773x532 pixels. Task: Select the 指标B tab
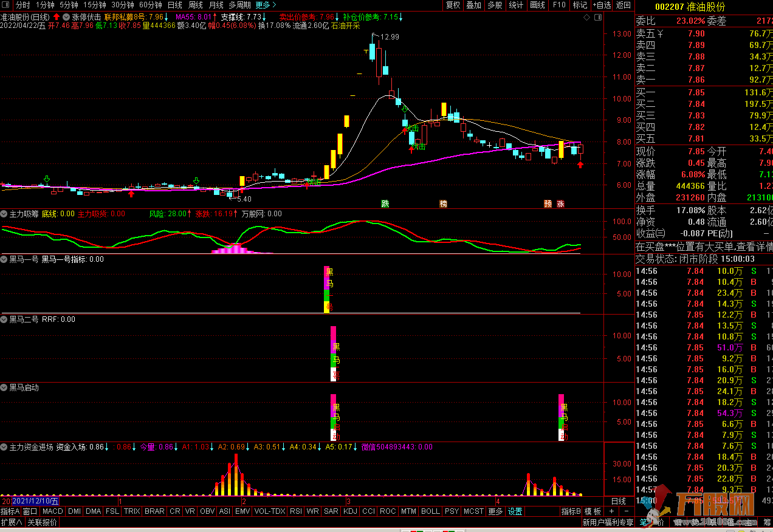pyautogui.click(x=571, y=511)
